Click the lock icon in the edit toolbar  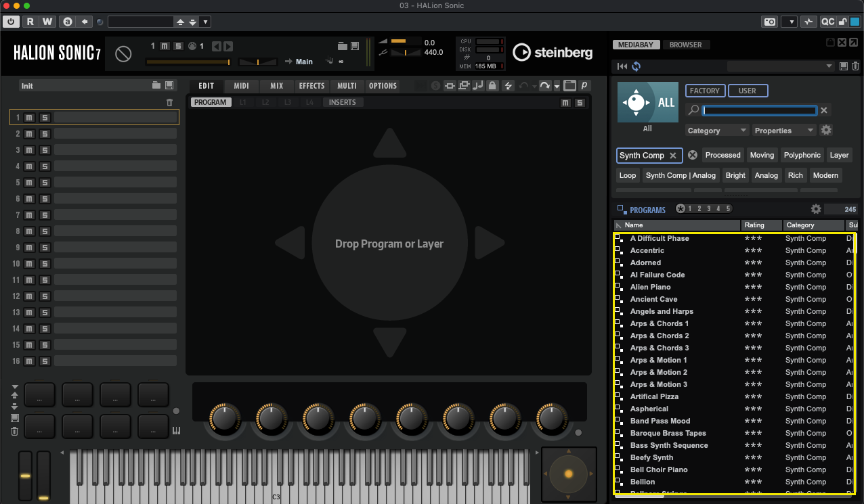[x=493, y=86]
